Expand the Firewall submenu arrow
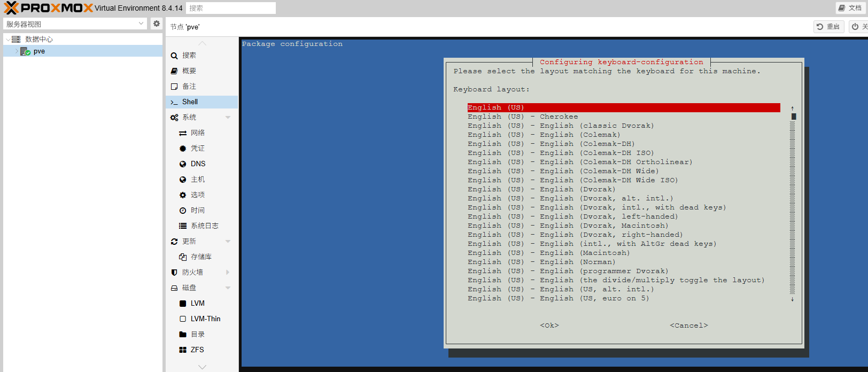Screen dimensions: 868x372 pyautogui.click(x=228, y=273)
